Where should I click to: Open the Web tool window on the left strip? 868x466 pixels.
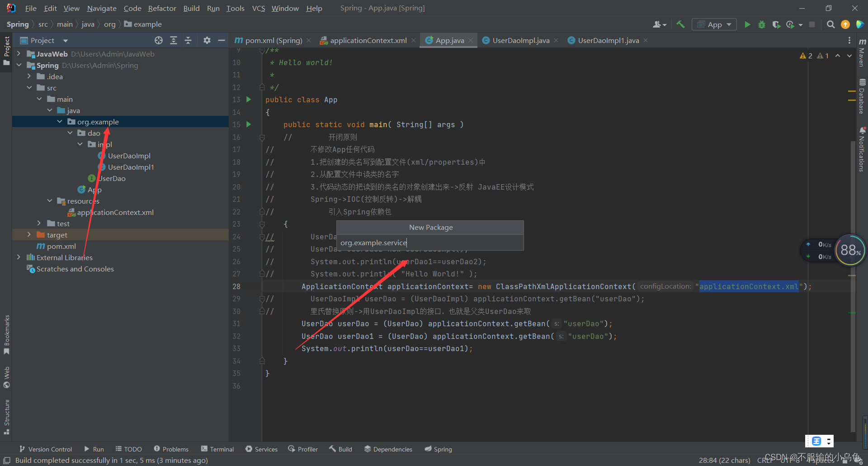(x=7, y=377)
